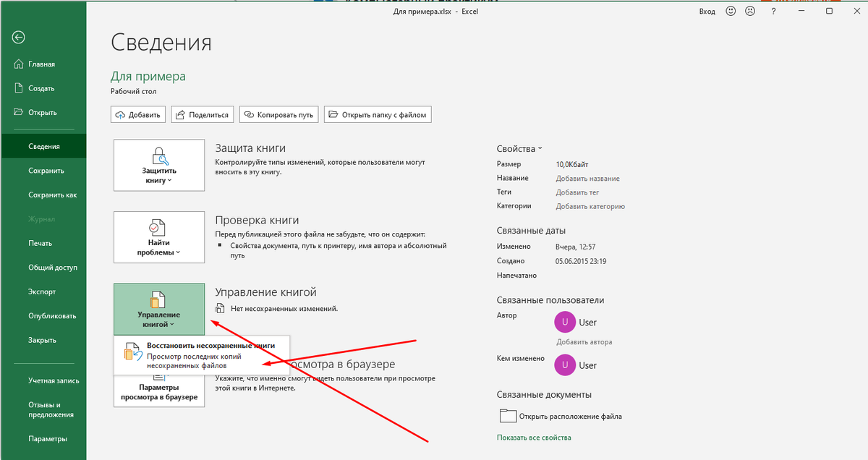Viewport: 868px width, 460px height.
Task: Choose Закрыть in the sidebar
Action: [x=43, y=340]
